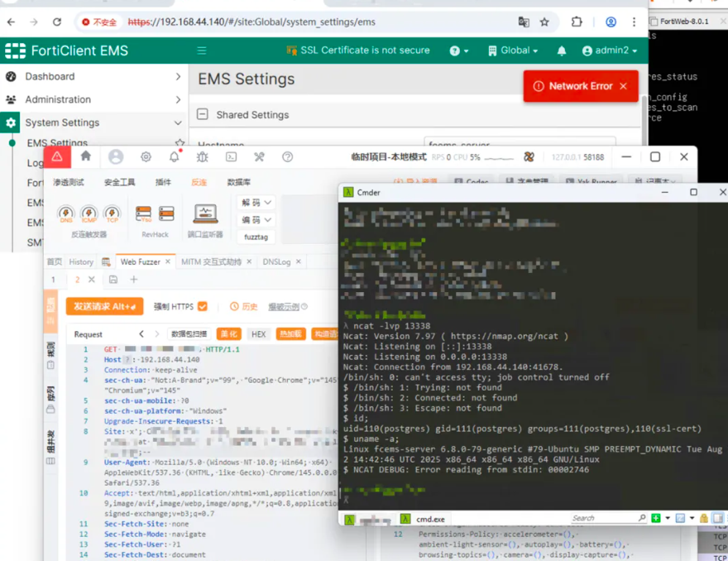Launch the ICMP reverse trigger icon
The image size is (728, 561).
89,213
